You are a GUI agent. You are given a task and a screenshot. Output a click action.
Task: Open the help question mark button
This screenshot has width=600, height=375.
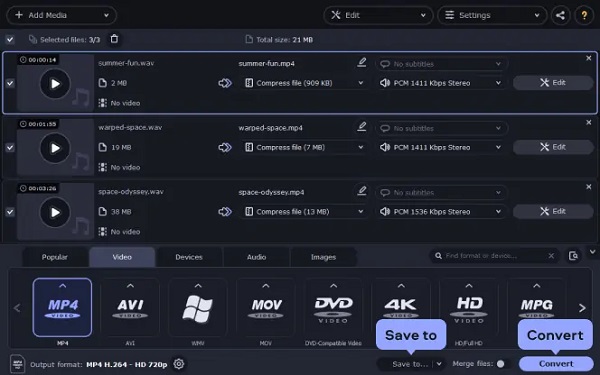click(584, 15)
